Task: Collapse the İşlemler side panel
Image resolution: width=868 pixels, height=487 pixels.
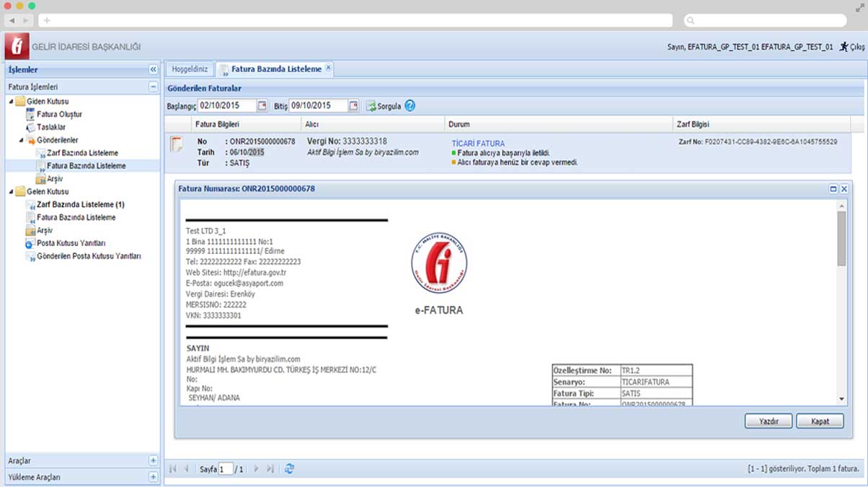Action: (x=153, y=69)
